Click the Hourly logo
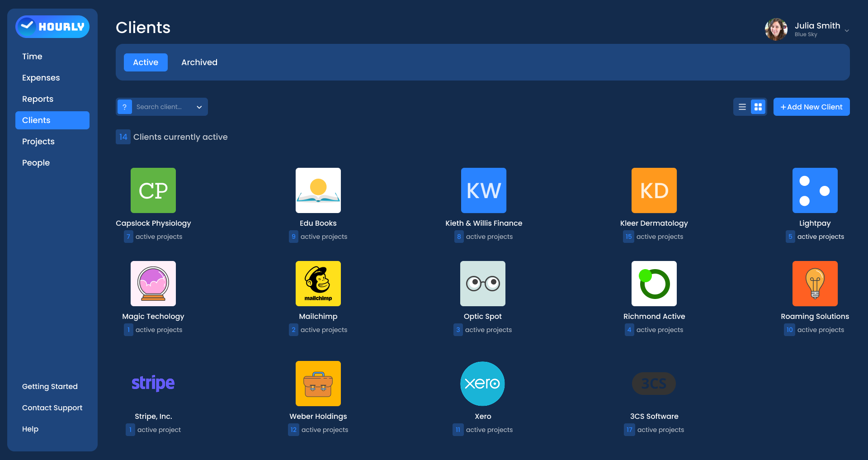This screenshot has height=460, width=868. (x=52, y=27)
